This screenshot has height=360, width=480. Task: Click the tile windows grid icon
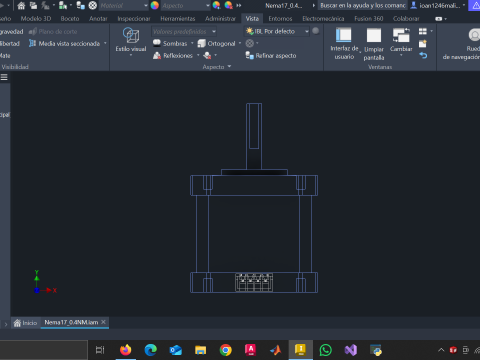(423, 31)
